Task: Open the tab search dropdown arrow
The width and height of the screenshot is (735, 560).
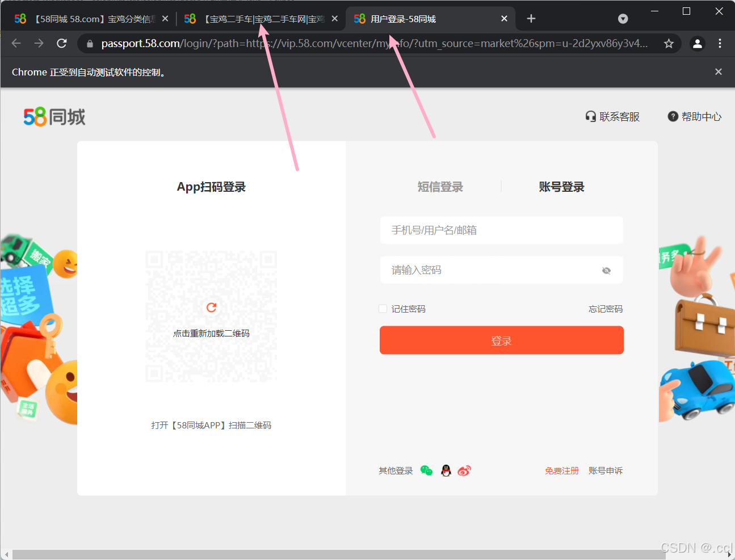Action: 623,19
